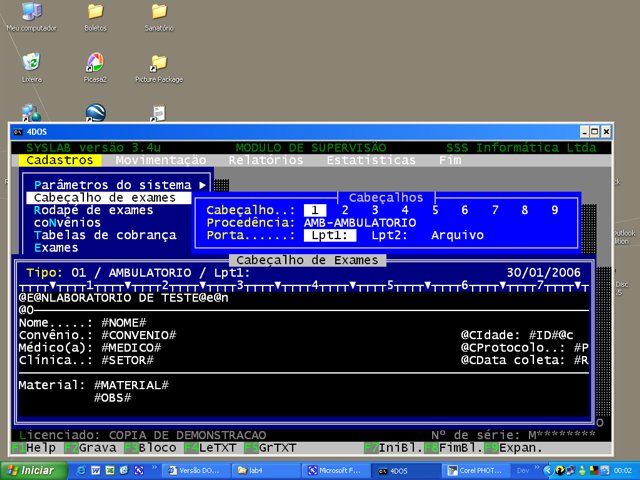Launch the Picasa2 shortcut icon
The width and height of the screenshot is (640, 480).
95,67
